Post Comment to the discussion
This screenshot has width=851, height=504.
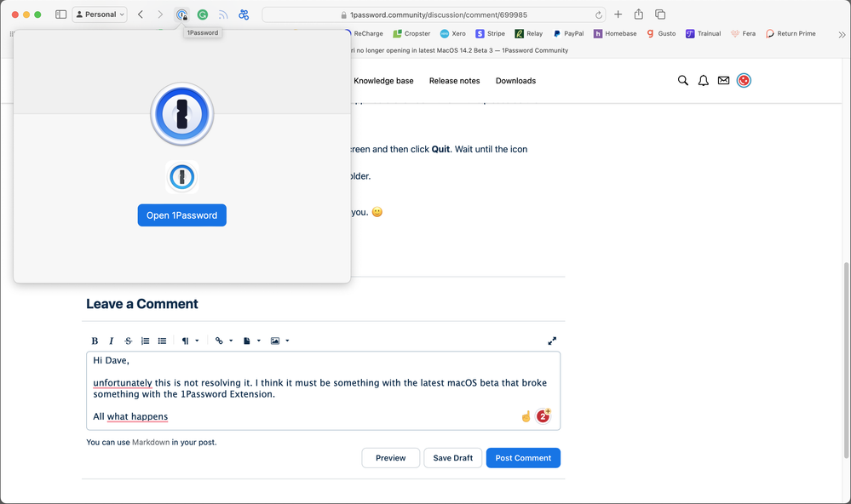523,458
